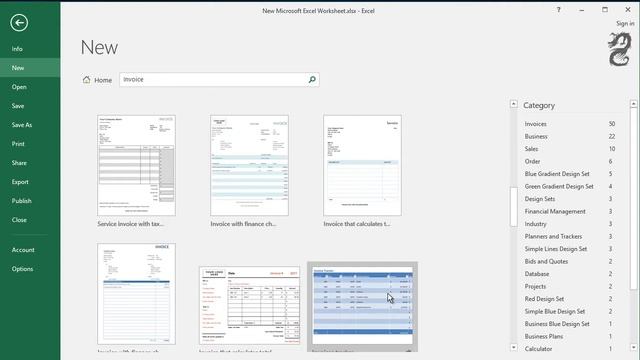The image size is (640, 360).
Task: Open the Print page
Action: [x=30, y=144]
